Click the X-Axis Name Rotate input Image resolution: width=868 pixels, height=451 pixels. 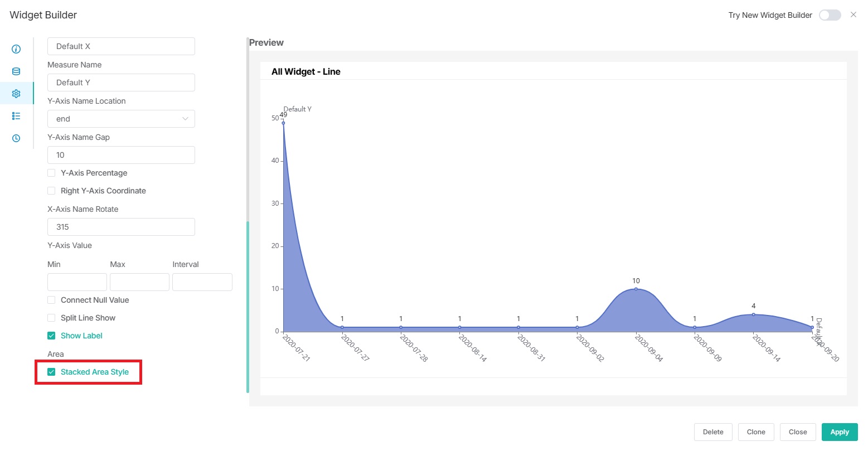click(121, 227)
